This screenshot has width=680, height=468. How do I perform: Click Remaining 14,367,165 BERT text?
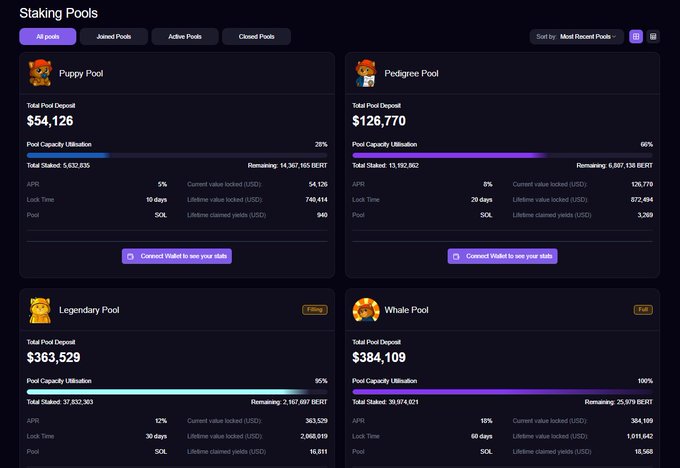click(x=287, y=165)
